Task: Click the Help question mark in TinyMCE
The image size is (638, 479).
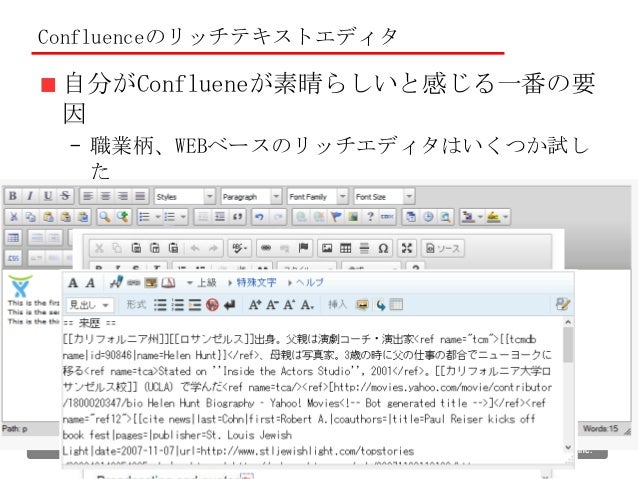Action: coord(370,217)
